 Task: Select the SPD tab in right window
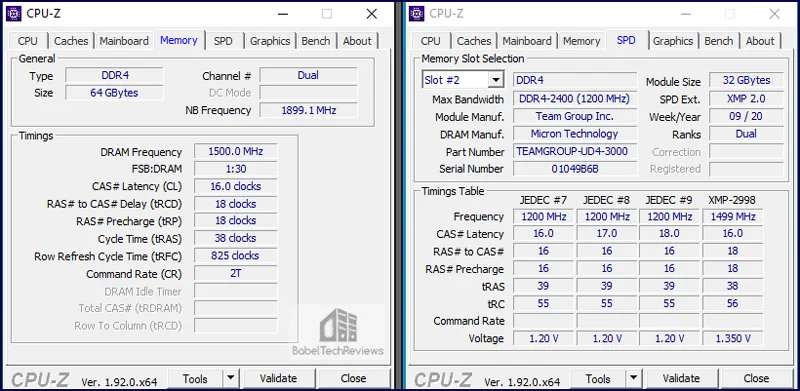[x=626, y=40]
